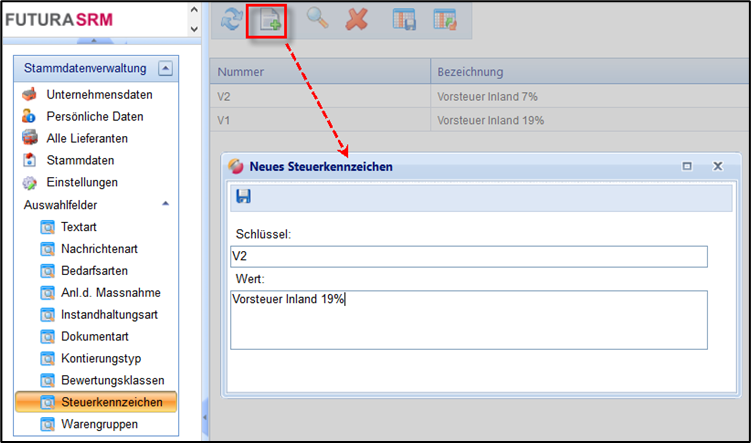751x443 pixels.
Task: Click the red X delete icon
Action: click(x=356, y=21)
